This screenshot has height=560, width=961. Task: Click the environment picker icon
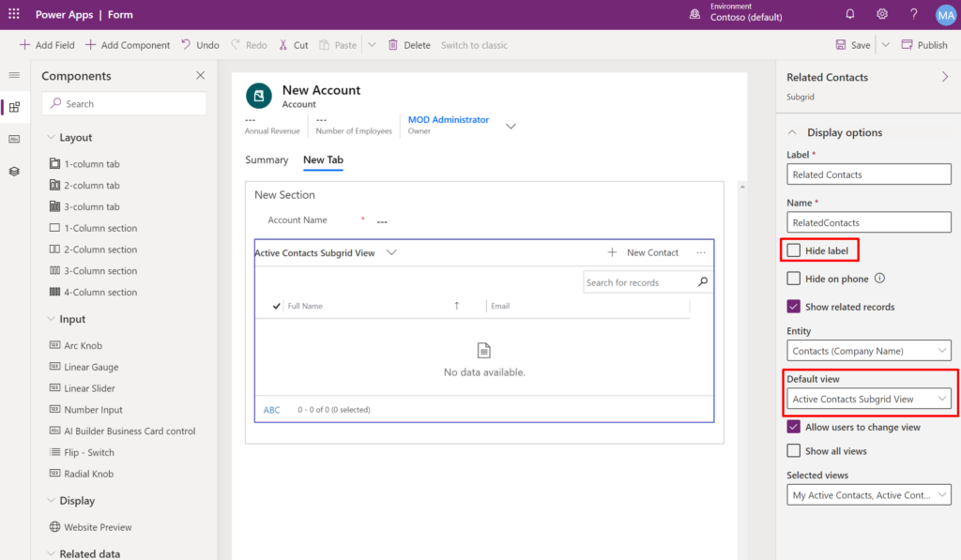694,14
